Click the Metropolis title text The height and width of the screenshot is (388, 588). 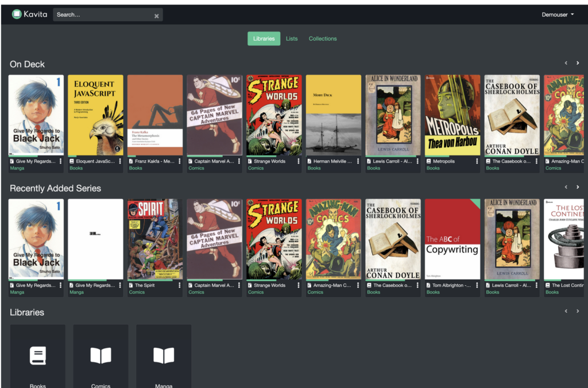click(444, 161)
